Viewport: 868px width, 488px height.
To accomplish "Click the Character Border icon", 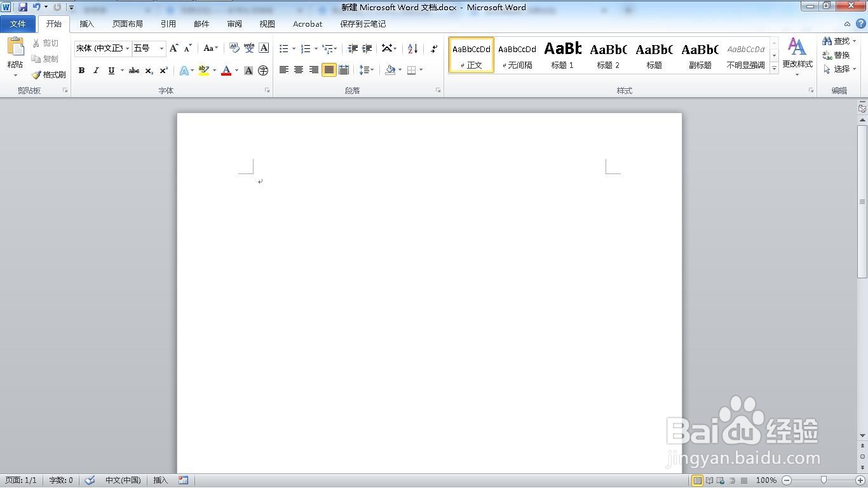I will click(264, 48).
